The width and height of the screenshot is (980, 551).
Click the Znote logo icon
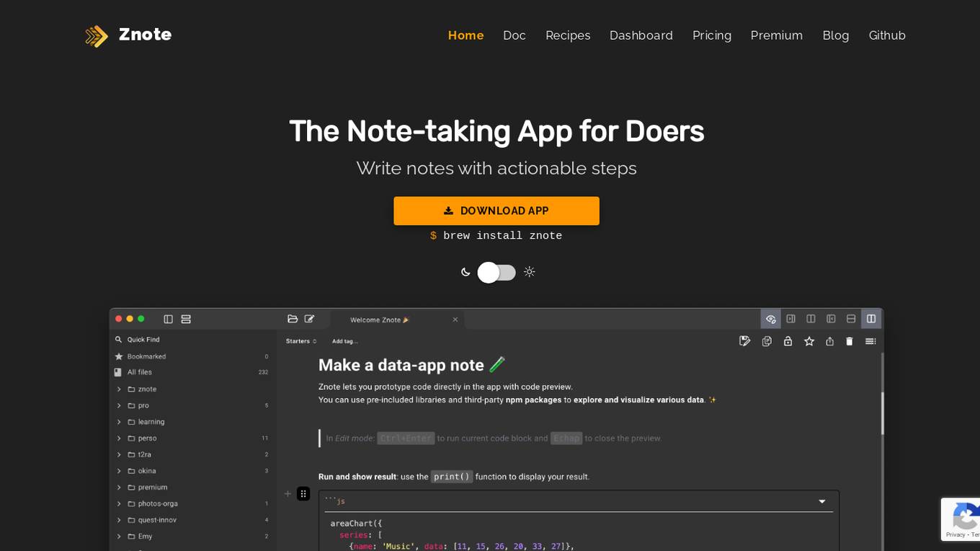[x=97, y=36]
